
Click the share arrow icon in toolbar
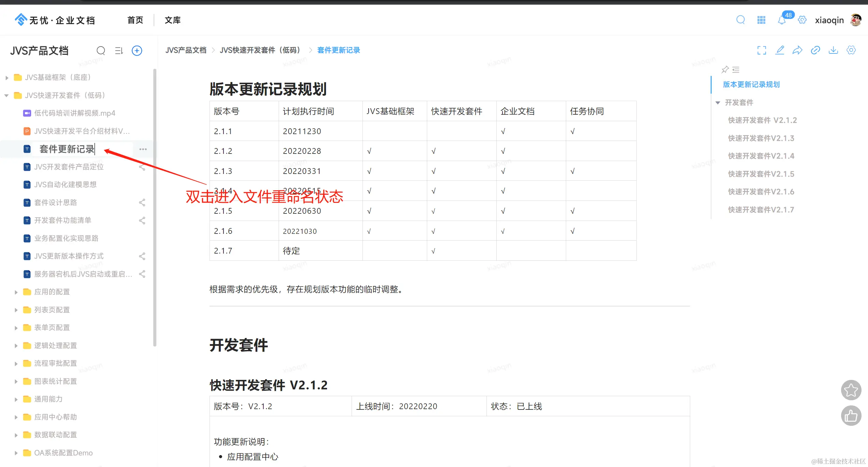coord(797,50)
